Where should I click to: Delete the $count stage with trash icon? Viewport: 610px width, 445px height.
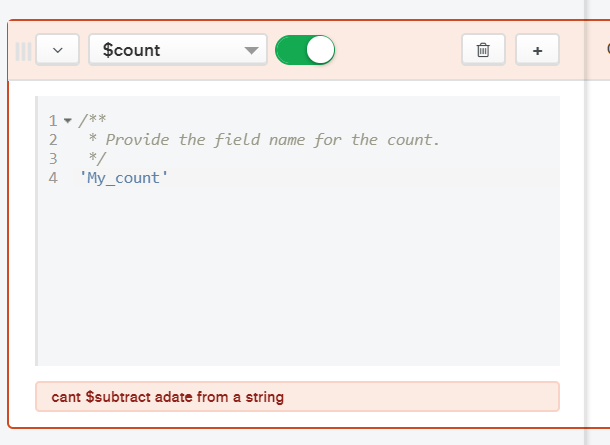click(x=484, y=50)
